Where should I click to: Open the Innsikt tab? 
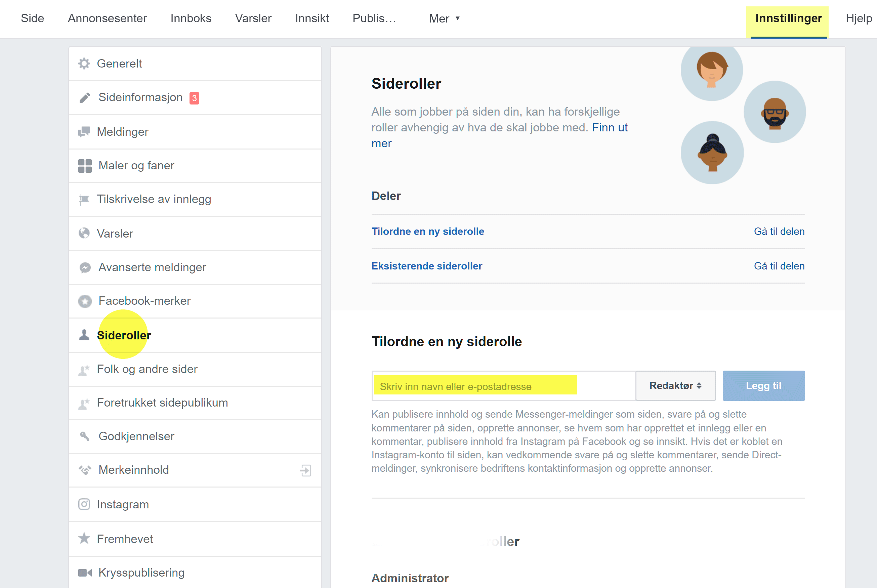click(x=312, y=18)
